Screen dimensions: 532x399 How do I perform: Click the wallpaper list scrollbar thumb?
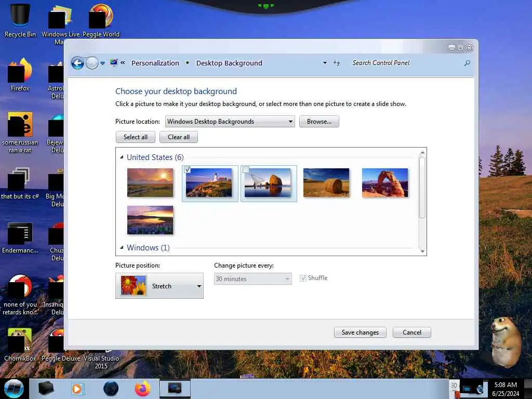pyautogui.click(x=422, y=187)
